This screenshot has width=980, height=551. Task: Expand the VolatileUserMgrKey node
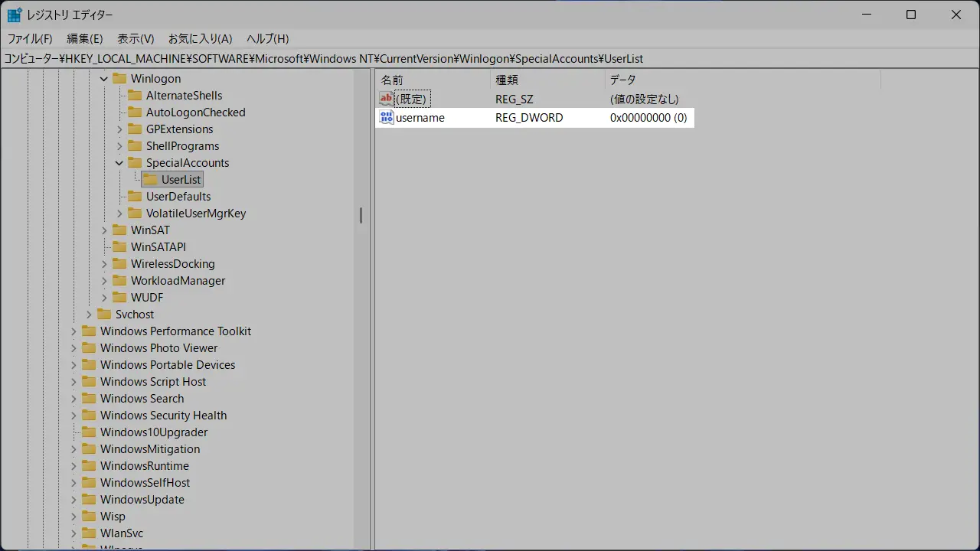coord(119,214)
